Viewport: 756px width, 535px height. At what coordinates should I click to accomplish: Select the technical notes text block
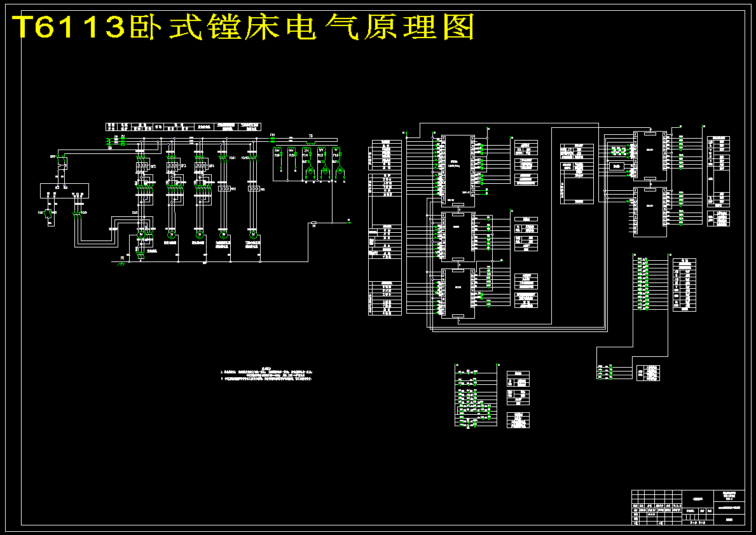[x=267, y=374]
